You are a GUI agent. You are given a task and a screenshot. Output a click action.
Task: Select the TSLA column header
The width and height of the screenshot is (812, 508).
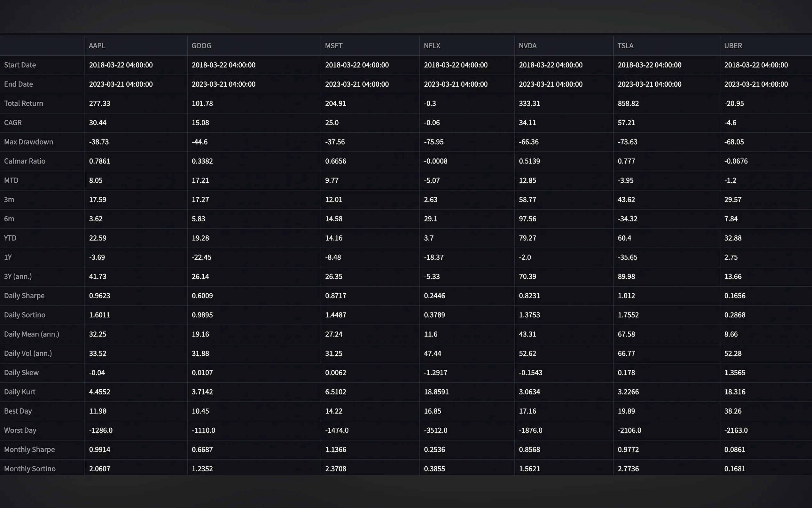point(625,46)
